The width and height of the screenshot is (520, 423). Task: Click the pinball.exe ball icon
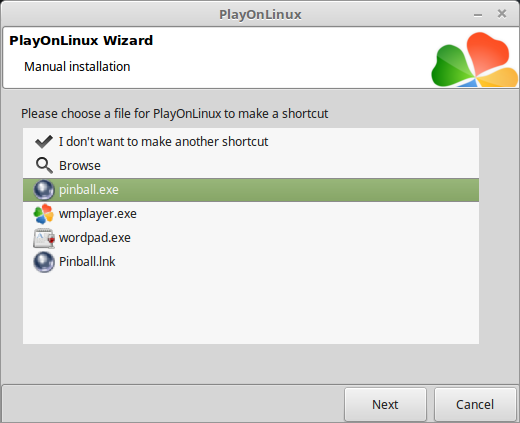pyautogui.click(x=44, y=190)
